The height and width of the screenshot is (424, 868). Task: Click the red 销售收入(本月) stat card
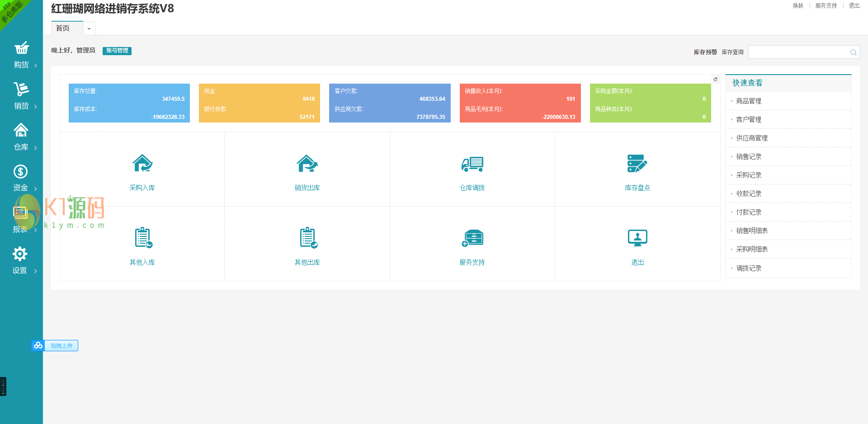tap(520, 103)
